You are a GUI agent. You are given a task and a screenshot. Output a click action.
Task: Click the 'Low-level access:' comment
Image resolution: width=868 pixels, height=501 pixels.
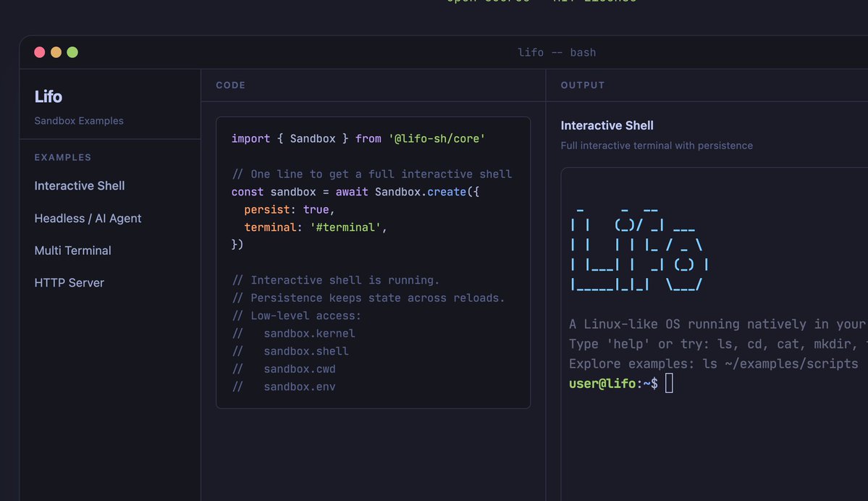tap(296, 316)
